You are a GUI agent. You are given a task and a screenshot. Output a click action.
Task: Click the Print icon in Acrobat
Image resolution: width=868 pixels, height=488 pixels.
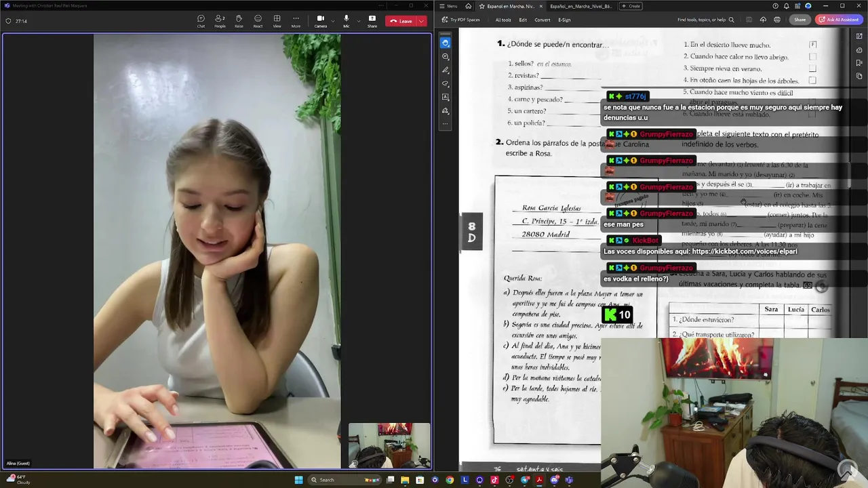(777, 20)
